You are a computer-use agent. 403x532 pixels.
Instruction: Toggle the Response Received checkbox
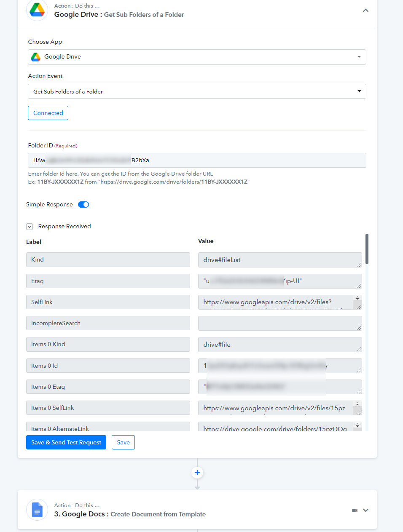(x=30, y=227)
